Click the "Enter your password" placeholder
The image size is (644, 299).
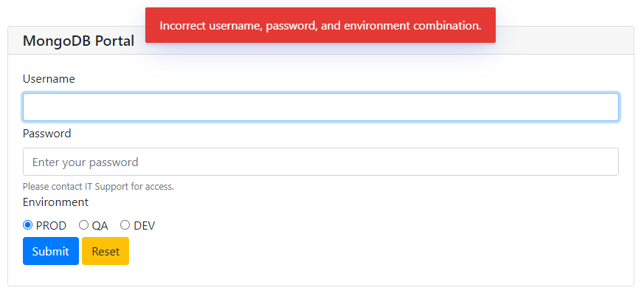click(x=86, y=162)
